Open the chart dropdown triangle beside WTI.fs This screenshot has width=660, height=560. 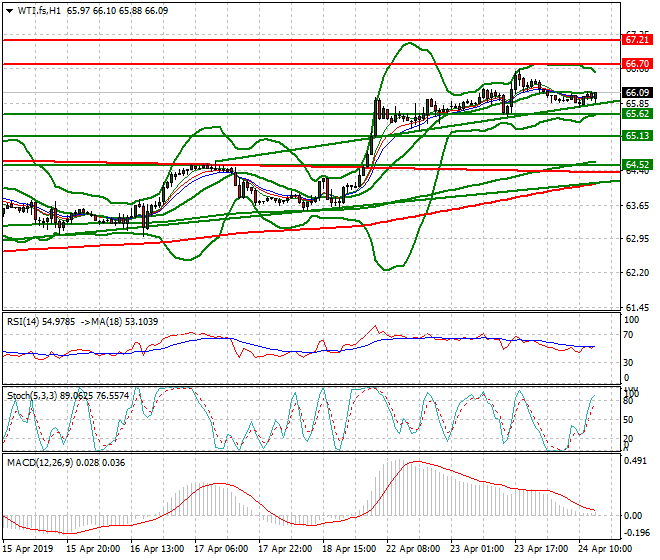point(9,11)
